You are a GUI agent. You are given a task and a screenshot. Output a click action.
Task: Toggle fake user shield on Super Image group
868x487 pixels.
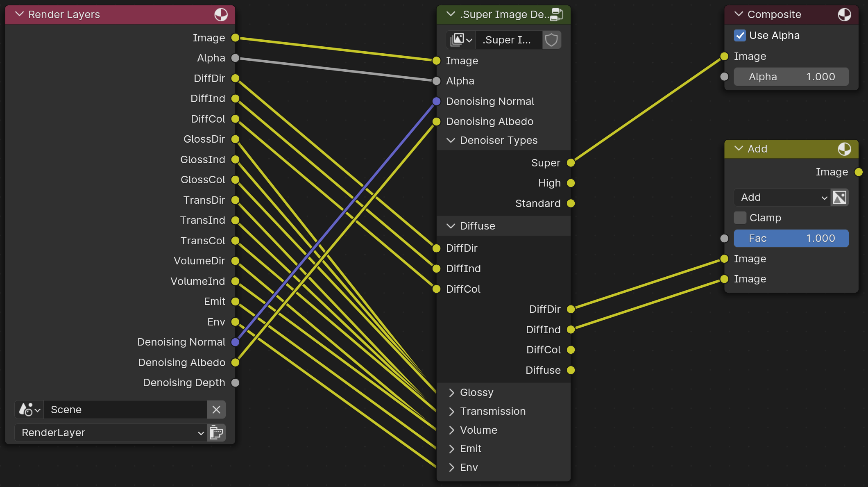(x=551, y=40)
